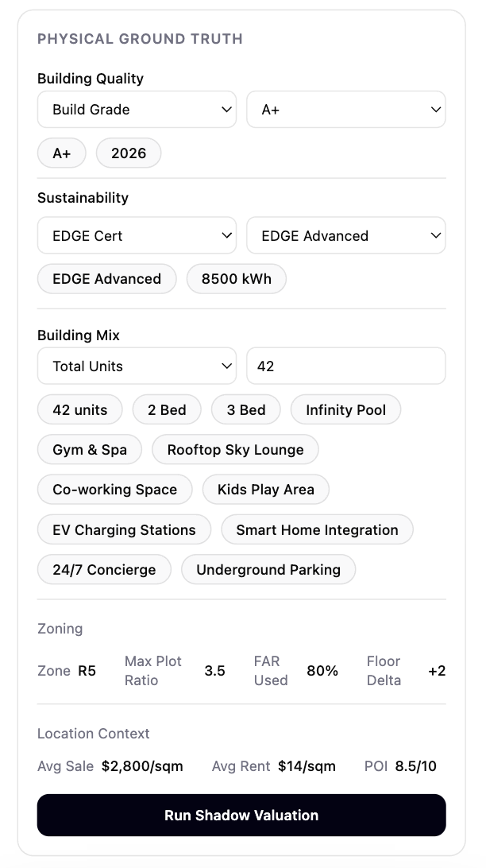Expand the EDGE Advanced level dropdown
The width and height of the screenshot is (486, 868).
coord(345,236)
